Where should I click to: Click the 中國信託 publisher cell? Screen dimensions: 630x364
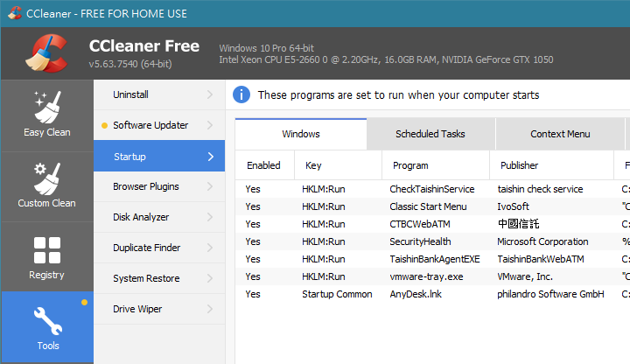point(518,224)
